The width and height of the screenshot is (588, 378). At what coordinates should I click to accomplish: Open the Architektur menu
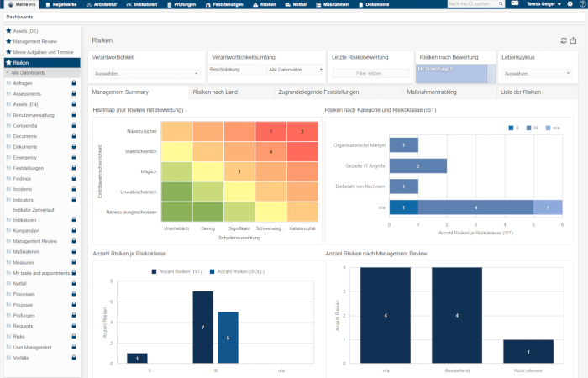tap(102, 4)
